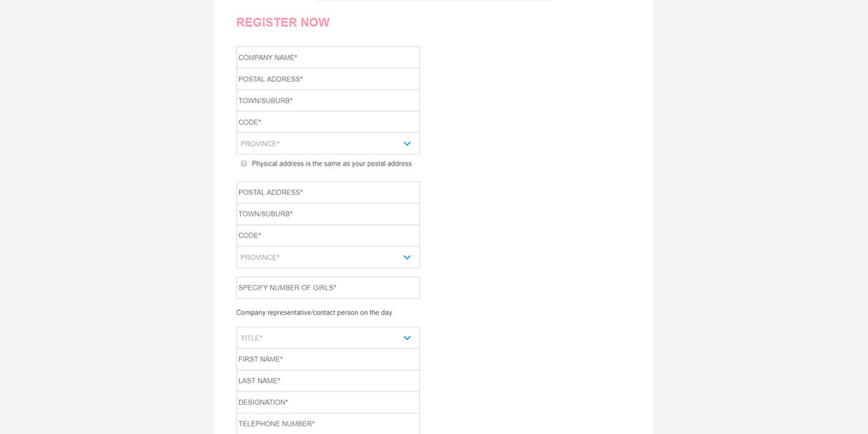Click the chevron arrow of the first Province dropdown
868x434 pixels.
point(407,144)
